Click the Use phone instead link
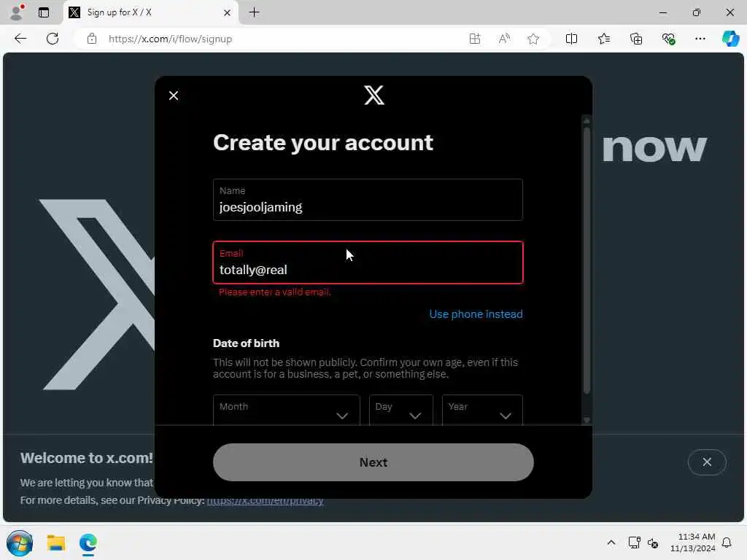Image resolution: width=747 pixels, height=560 pixels. (476, 314)
